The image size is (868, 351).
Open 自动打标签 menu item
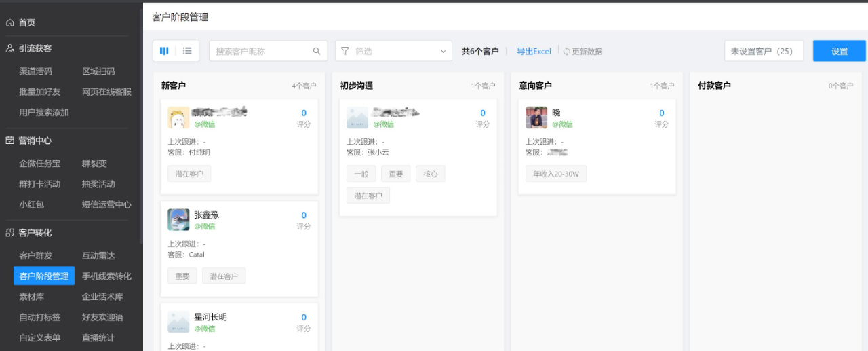[39, 317]
